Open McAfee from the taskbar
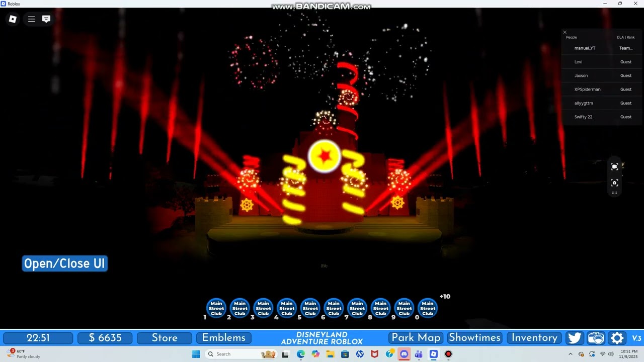The height and width of the screenshot is (362, 644). (x=374, y=354)
